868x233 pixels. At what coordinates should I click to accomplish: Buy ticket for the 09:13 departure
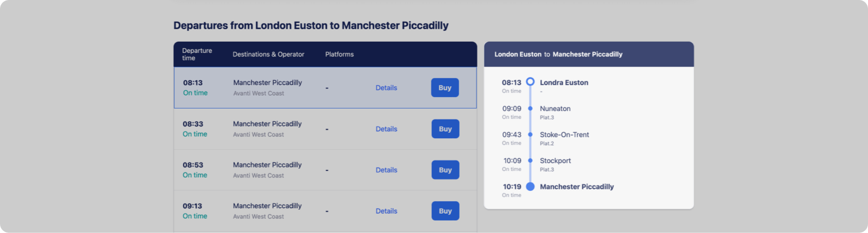click(445, 211)
